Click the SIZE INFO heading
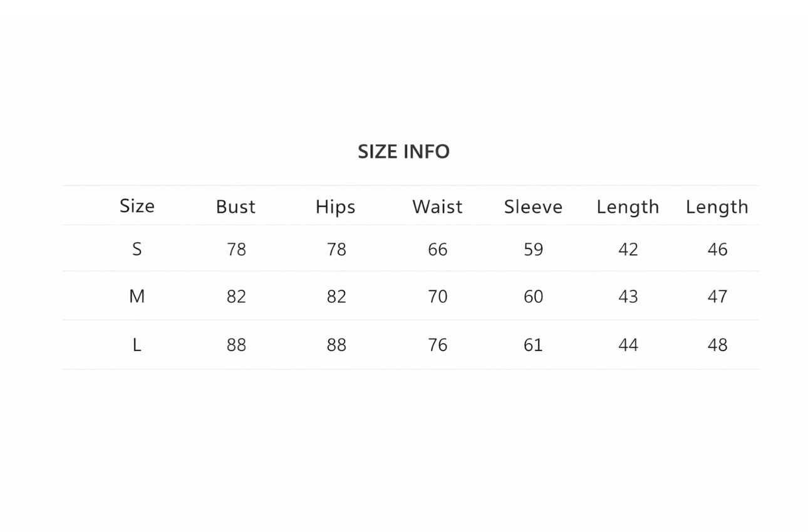808x532 pixels. (403, 151)
